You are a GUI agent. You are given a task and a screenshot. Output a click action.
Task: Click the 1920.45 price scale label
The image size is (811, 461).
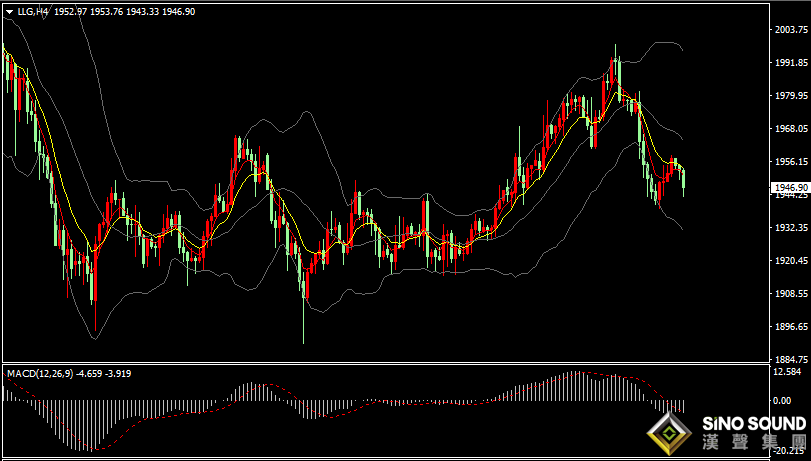[792, 260]
